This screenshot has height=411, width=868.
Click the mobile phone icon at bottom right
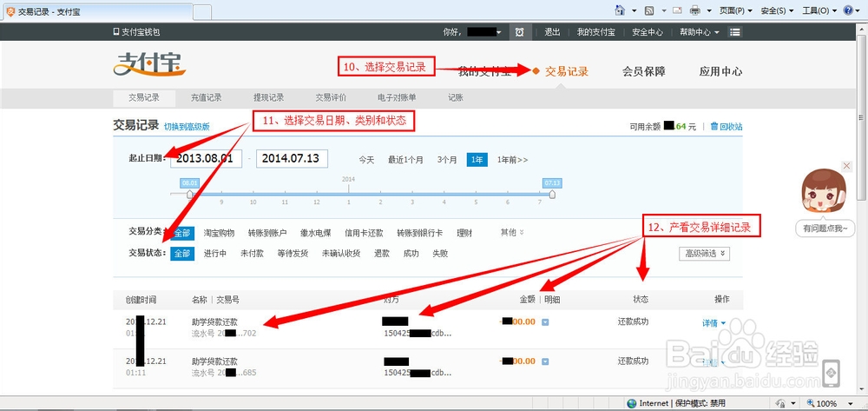tap(832, 374)
